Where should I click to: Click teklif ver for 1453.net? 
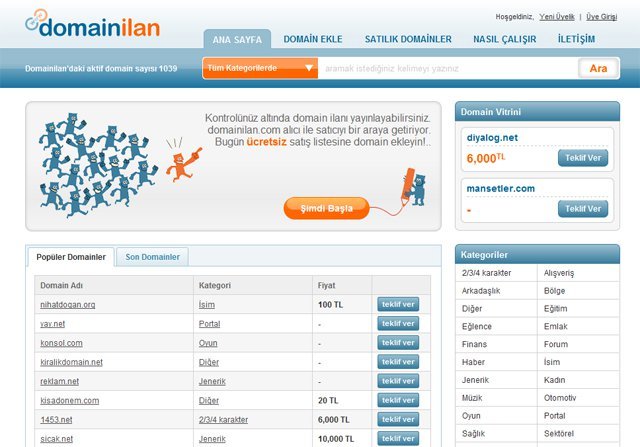point(398,420)
